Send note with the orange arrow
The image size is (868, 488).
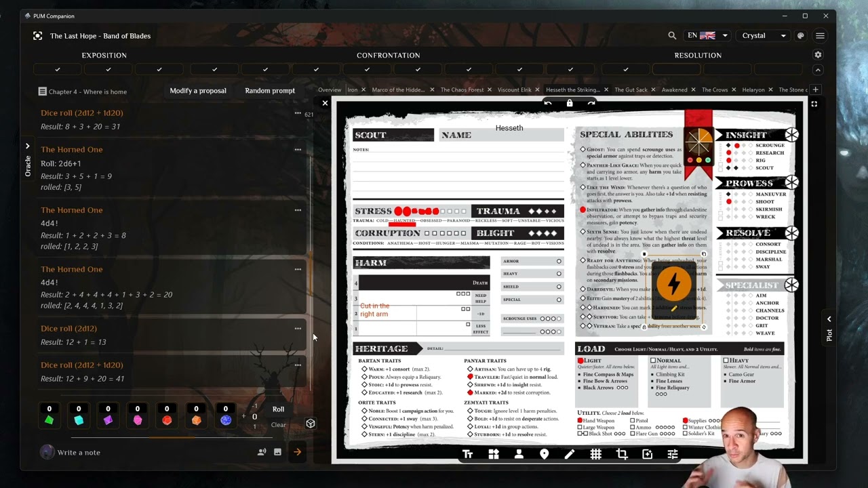(x=297, y=452)
